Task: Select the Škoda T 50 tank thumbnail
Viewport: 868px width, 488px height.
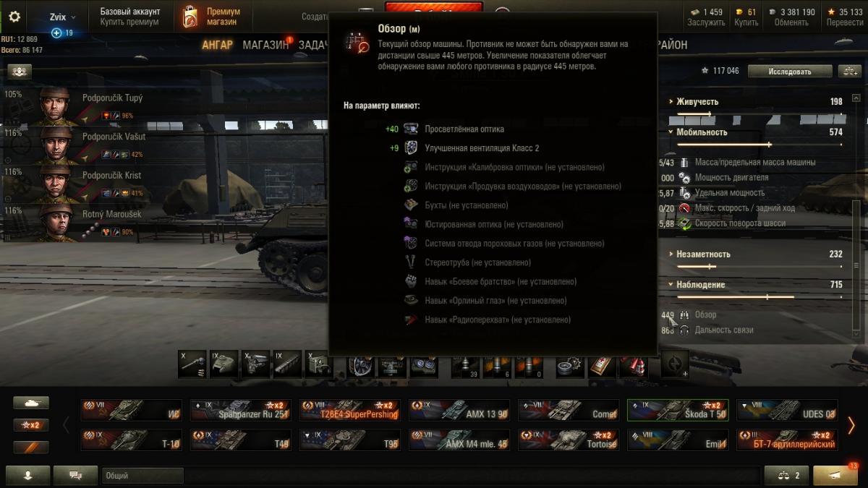Action: (x=678, y=410)
